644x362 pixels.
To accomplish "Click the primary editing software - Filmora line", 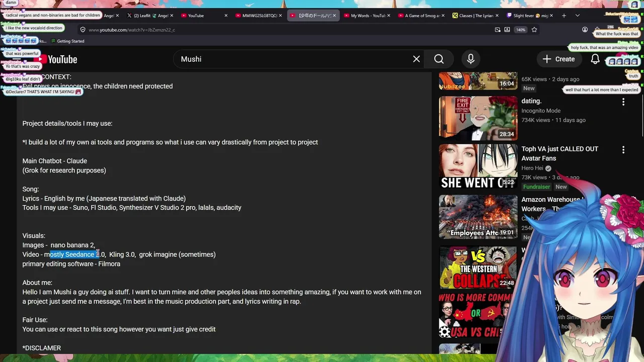I will tap(71, 264).
